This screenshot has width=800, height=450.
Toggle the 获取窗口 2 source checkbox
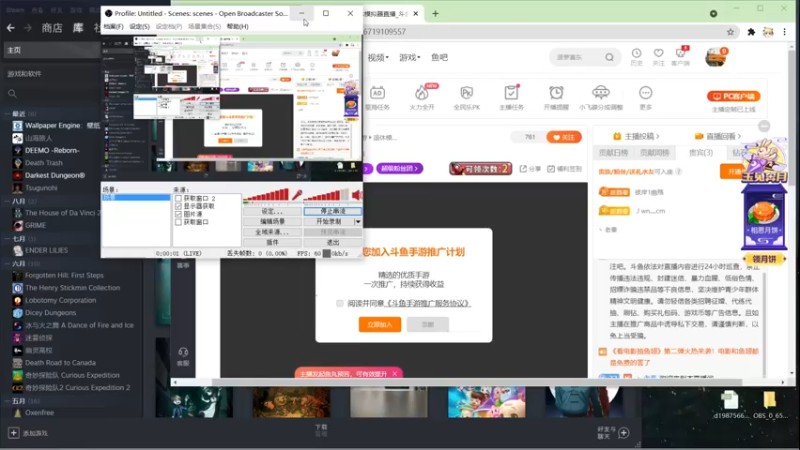(178, 198)
